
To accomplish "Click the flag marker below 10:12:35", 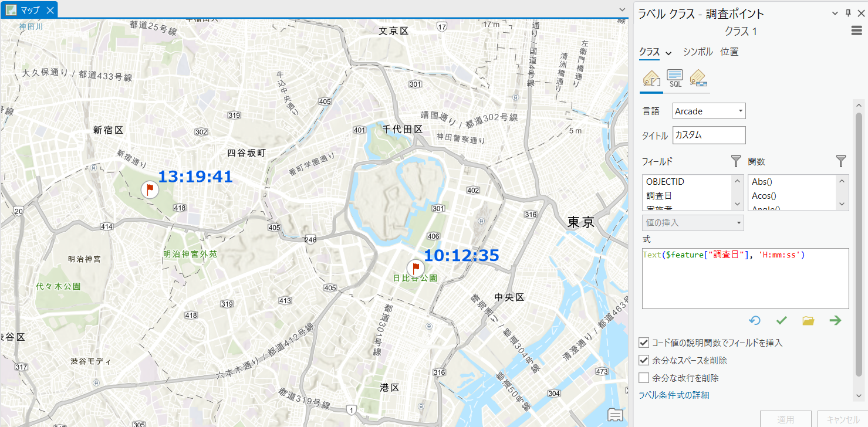I will point(416,269).
